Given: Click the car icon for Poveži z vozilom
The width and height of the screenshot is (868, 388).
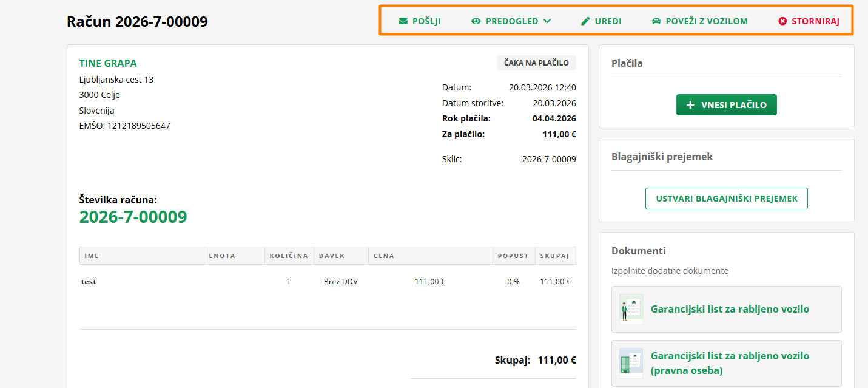Looking at the screenshot, I should [x=656, y=21].
